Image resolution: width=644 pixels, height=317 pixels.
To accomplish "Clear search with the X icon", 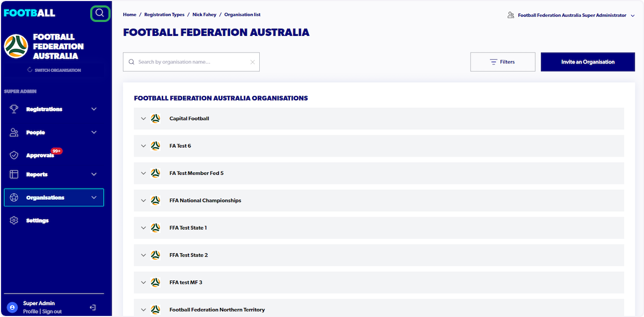I will (253, 62).
